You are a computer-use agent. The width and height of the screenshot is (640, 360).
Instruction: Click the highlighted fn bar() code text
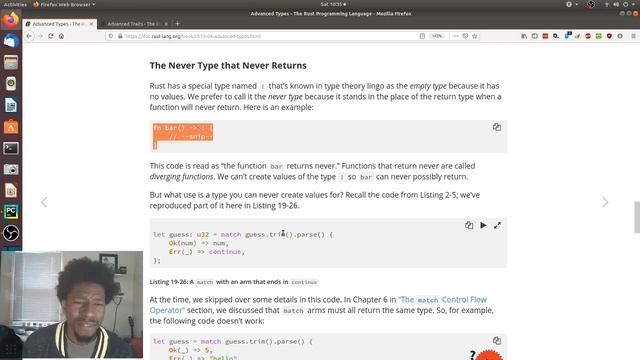[183, 136]
